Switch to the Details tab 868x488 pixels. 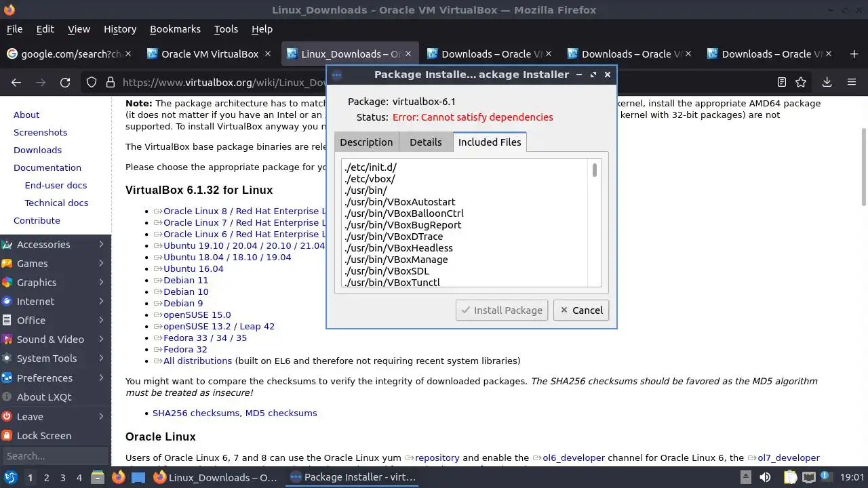click(426, 142)
